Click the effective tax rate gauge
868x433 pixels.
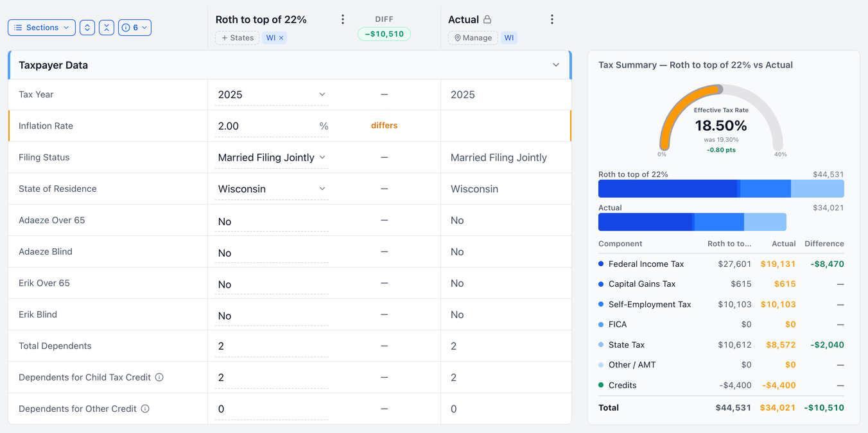721,119
